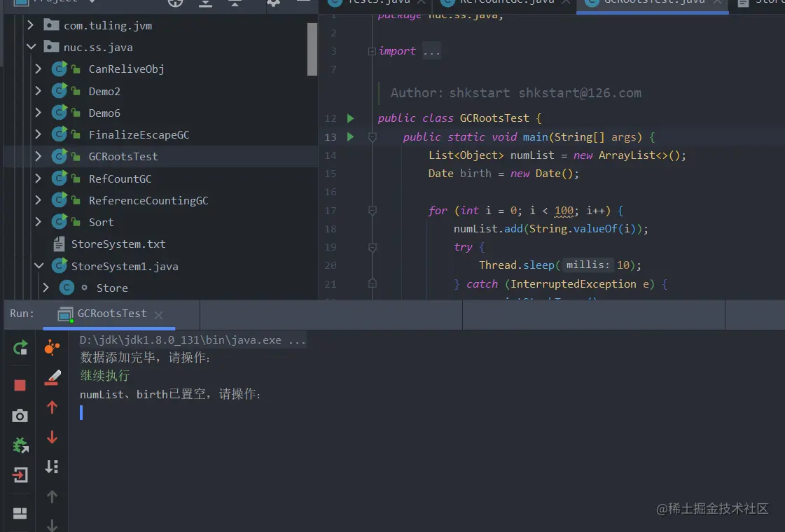Click the console input cursor line

point(81,412)
